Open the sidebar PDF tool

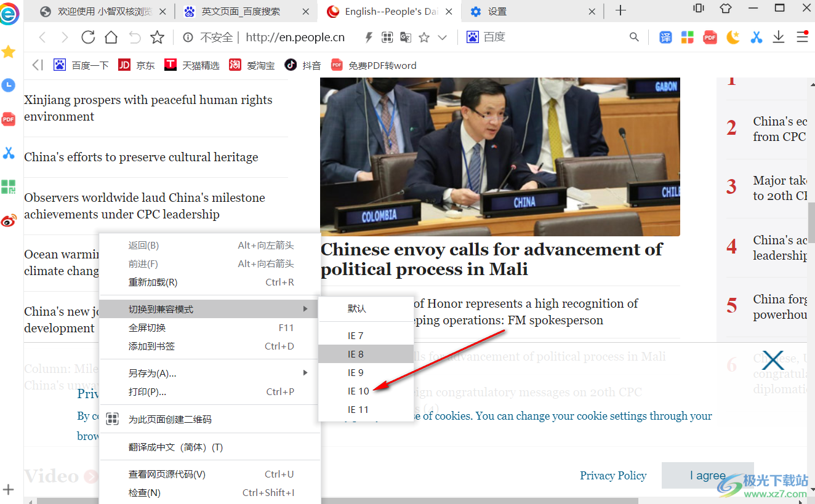click(x=8, y=119)
